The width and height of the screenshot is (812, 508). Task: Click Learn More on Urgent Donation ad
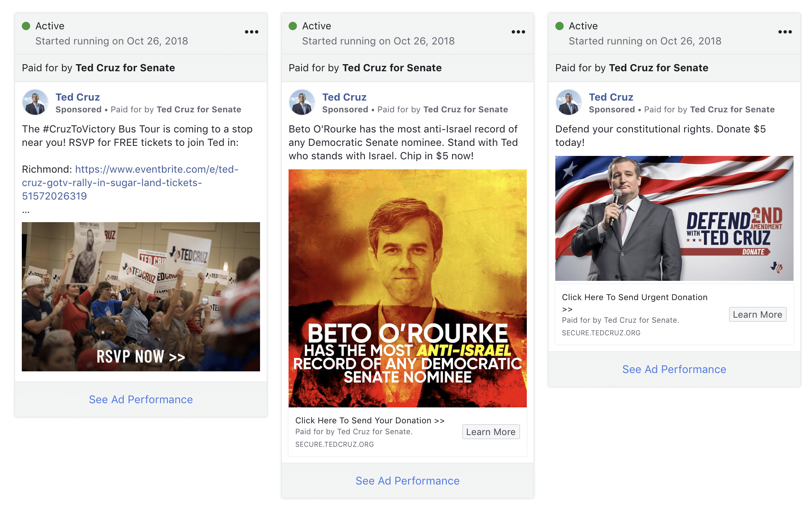click(x=757, y=314)
